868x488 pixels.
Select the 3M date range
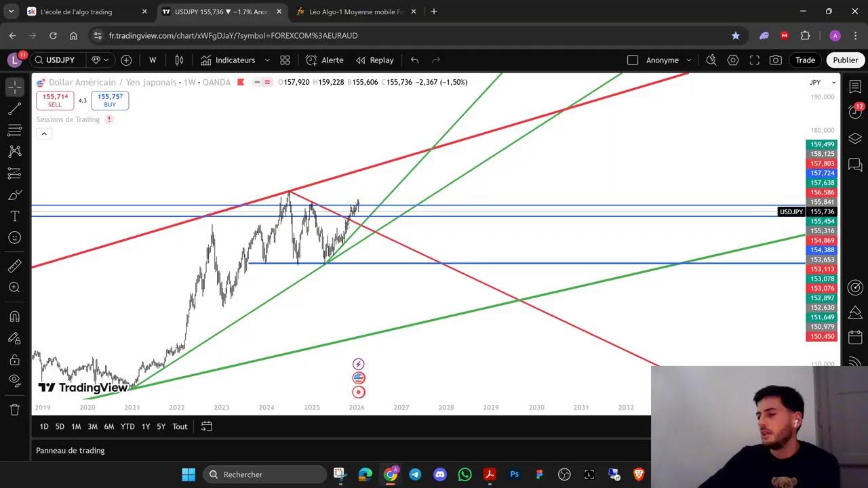pos(92,426)
